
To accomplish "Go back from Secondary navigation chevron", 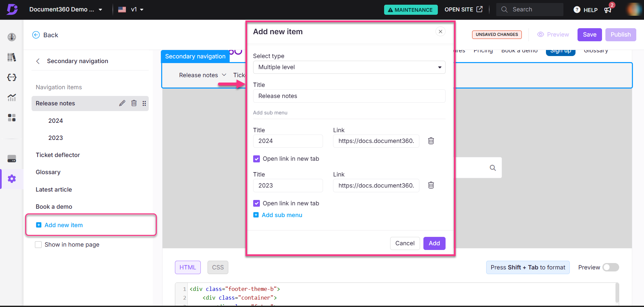I will coord(38,61).
